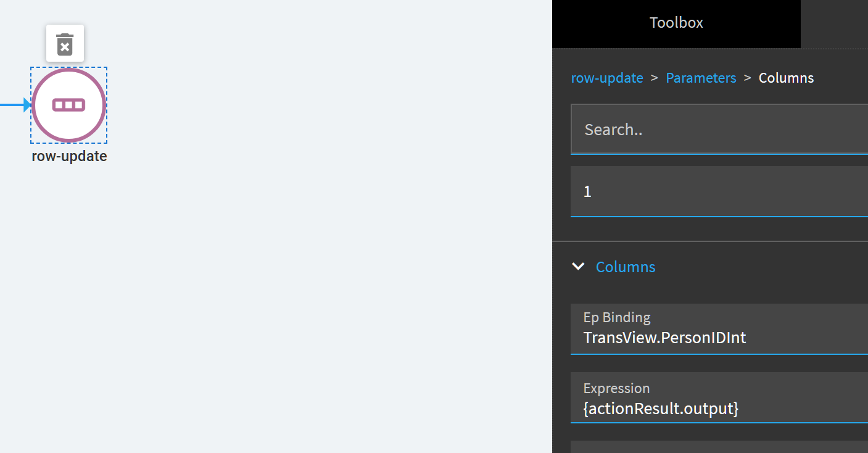
Task: Collapse the Columns section chevron
Action: pyautogui.click(x=578, y=267)
